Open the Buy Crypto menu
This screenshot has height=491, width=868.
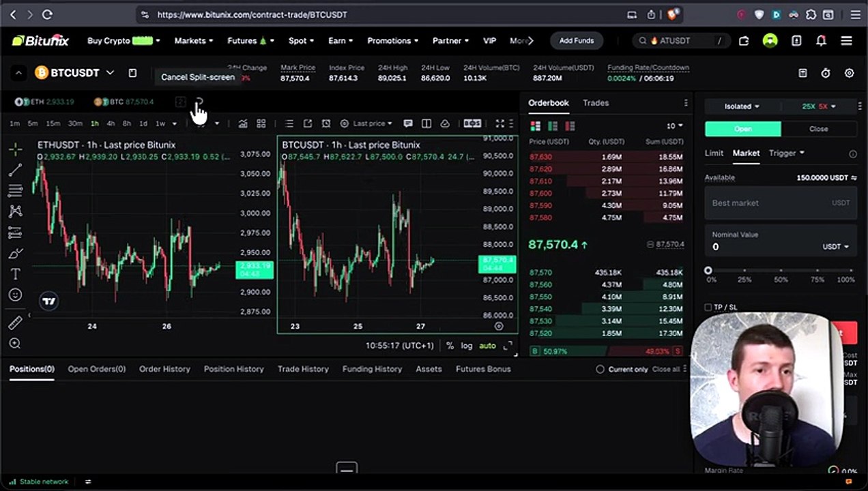pyautogui.click(x=124, y=41)
